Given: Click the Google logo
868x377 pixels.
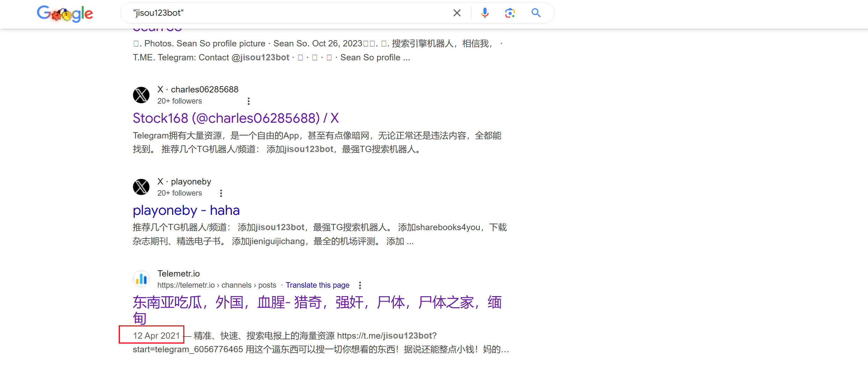Looking at the screenshot, I should click(65, 14).
